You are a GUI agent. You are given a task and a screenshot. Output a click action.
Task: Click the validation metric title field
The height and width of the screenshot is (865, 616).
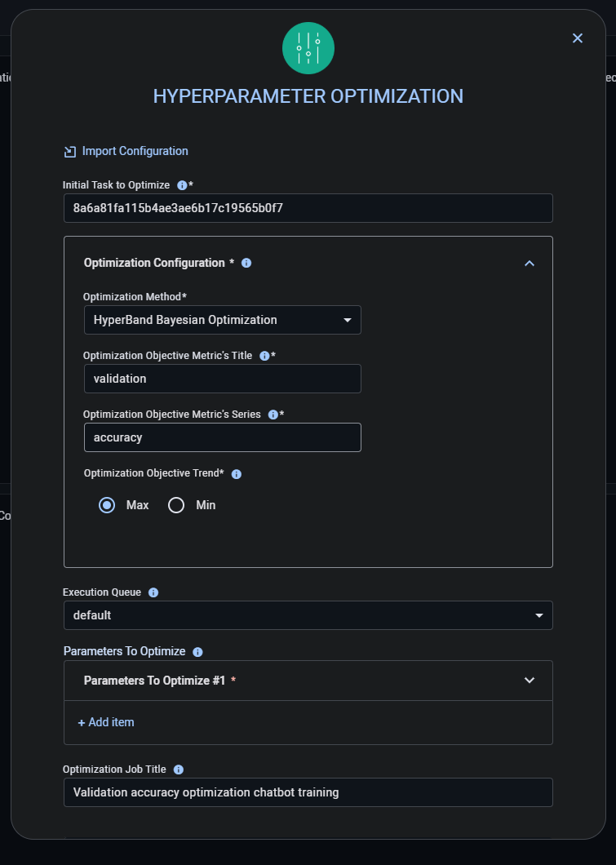[x=222, y=379]
